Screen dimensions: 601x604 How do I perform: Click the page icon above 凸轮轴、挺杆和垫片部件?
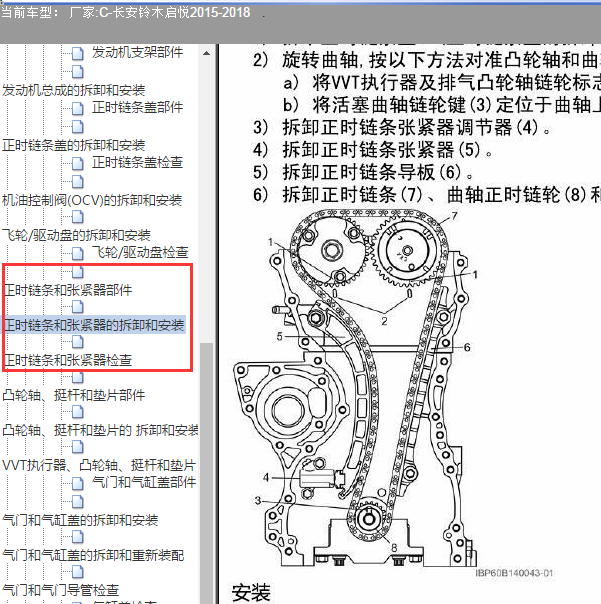pyautogui.click(x=77, y=377)
